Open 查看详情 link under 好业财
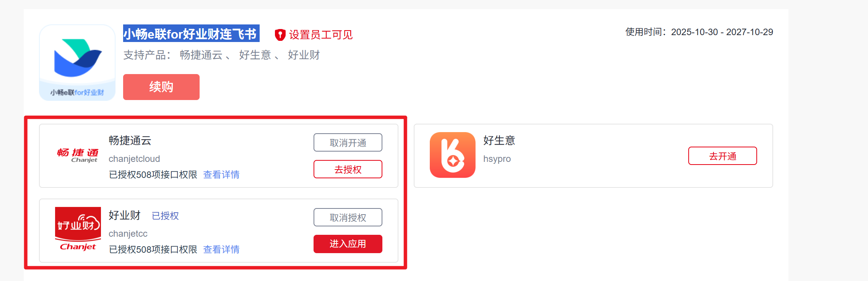The height and width of the screenshot is (281, 868). 221,249
